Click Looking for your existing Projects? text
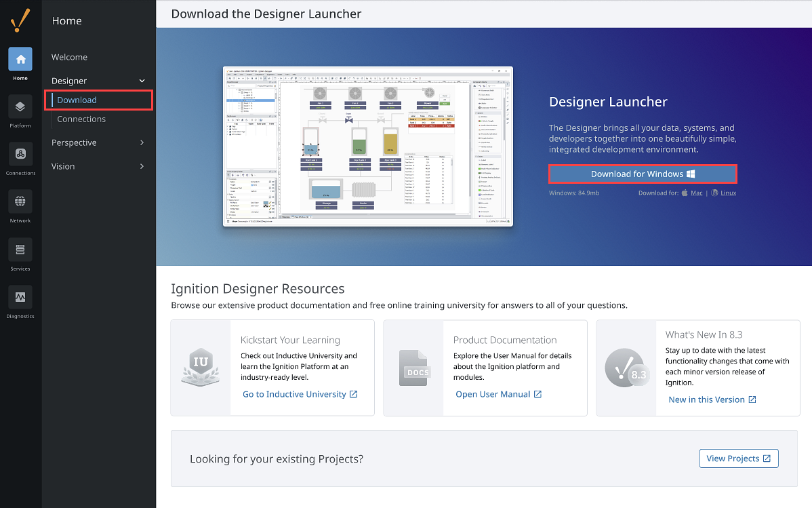Image resolution: width=812 pixels, height=508 pixels. [277, 458]
